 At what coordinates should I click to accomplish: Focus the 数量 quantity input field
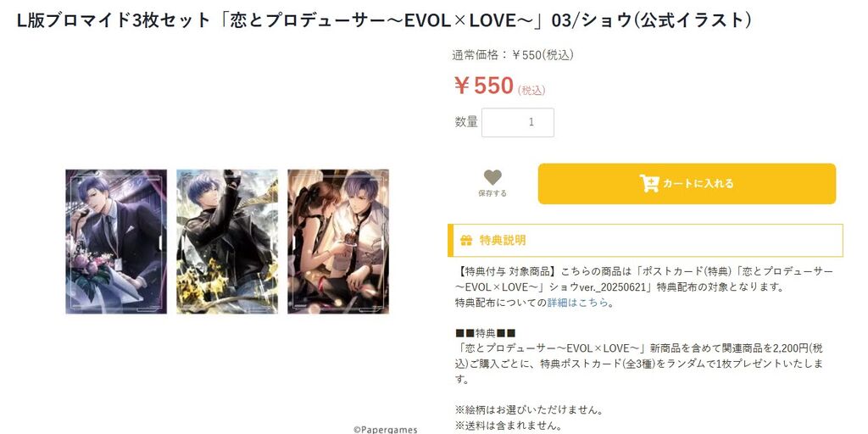(518, 122)
